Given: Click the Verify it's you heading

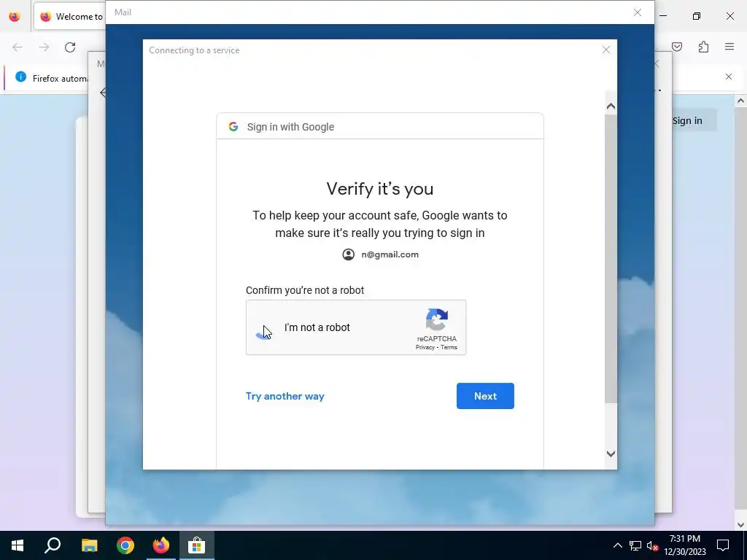Looking at the screenshot, I should pos(379,189).
